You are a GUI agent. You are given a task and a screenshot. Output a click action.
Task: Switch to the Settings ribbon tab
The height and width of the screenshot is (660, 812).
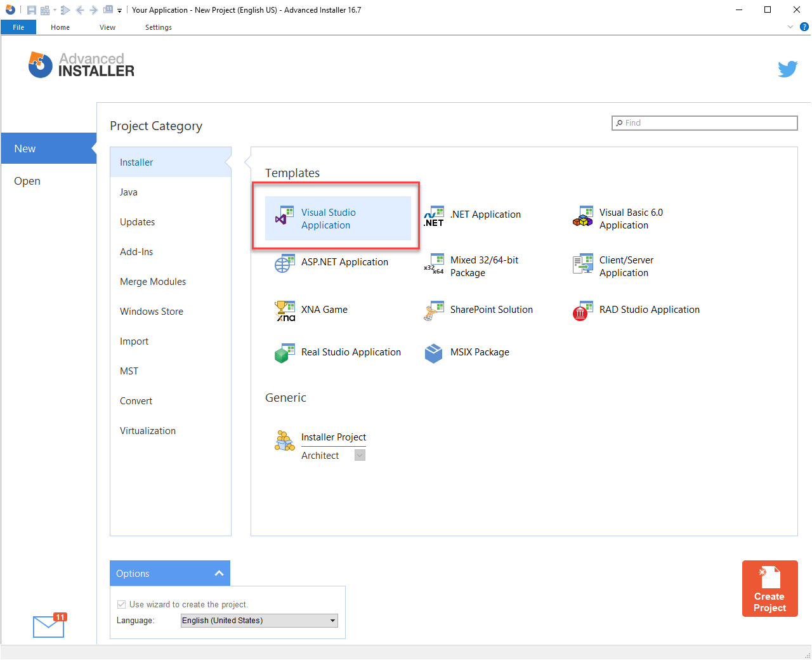pyautogui.click(x=158, y=27)
